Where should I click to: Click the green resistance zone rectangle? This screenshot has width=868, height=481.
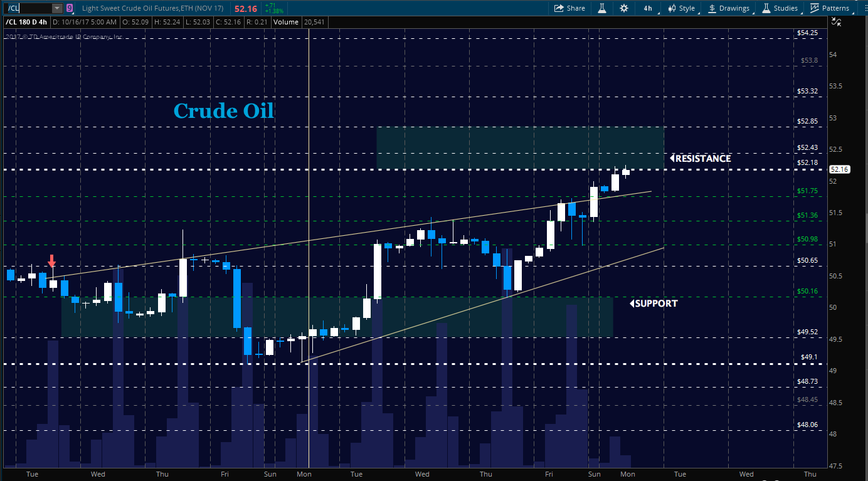[519, 147]
